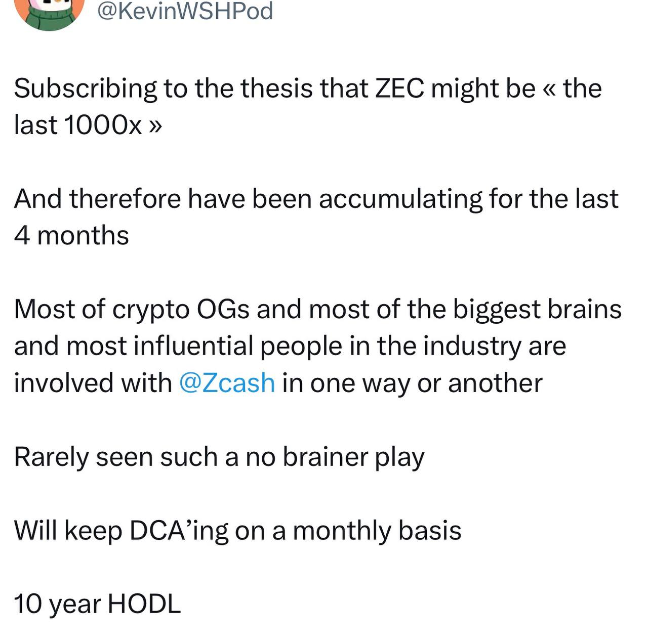This screenshot has height=644, width=648.
Task: Click the "last 1000x" phrase
Action: point(78,125)
